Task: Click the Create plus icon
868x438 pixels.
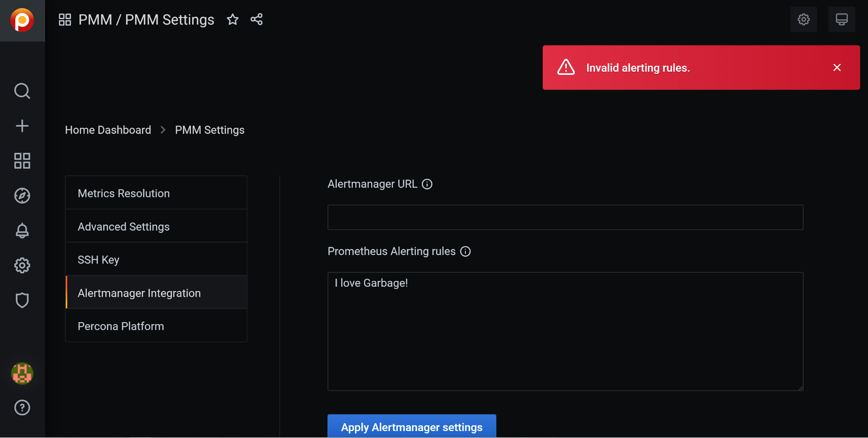Action: pos(22,126)
